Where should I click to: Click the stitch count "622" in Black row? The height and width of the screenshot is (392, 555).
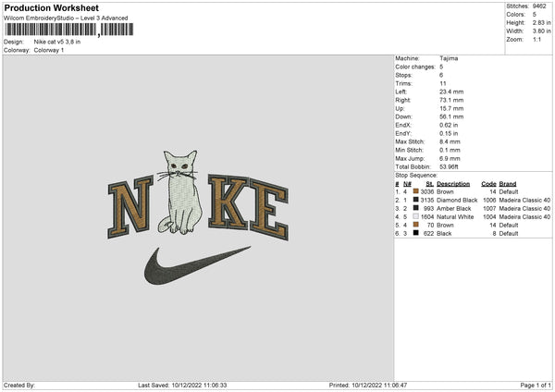coord(428,234)
